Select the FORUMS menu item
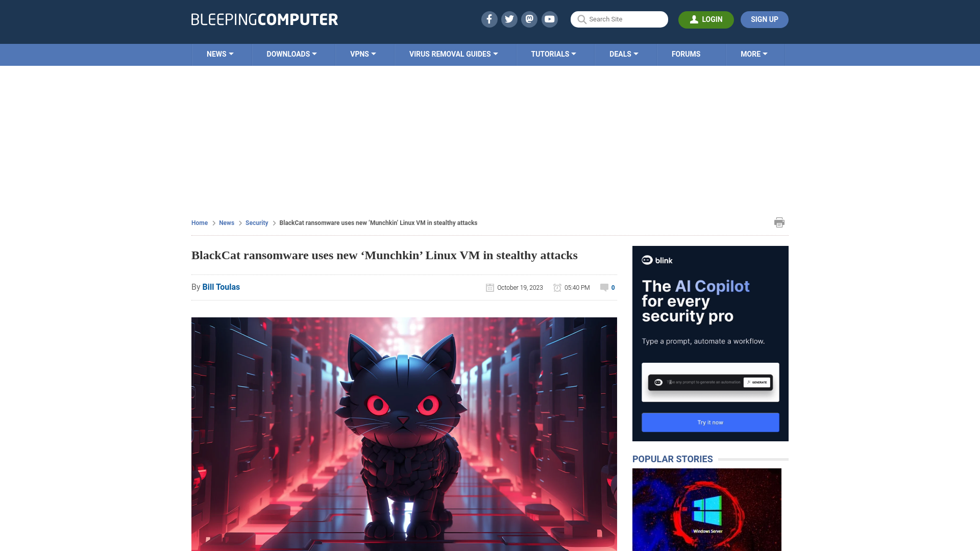The height and width of the screenshot is (551, 980). (685, 54)
